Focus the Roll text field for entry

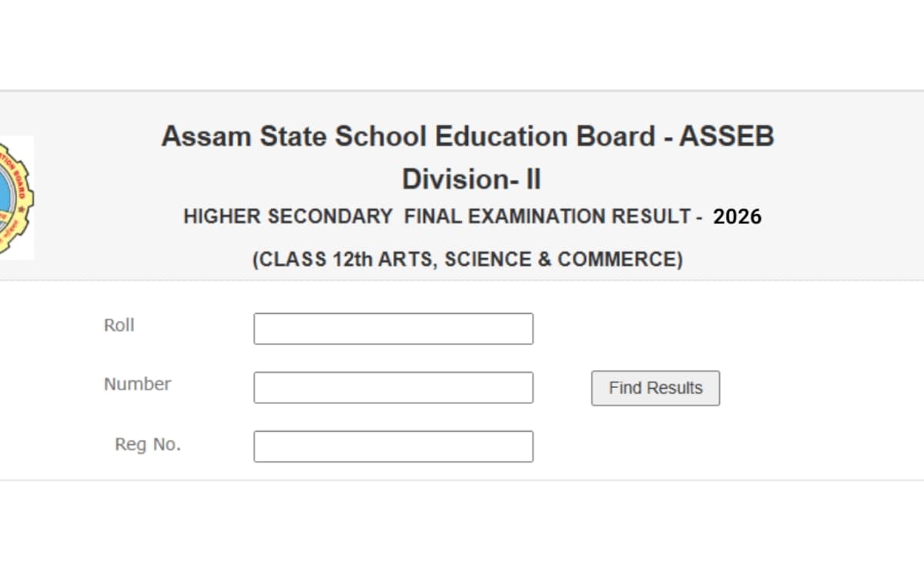click(x=393, y=328)
